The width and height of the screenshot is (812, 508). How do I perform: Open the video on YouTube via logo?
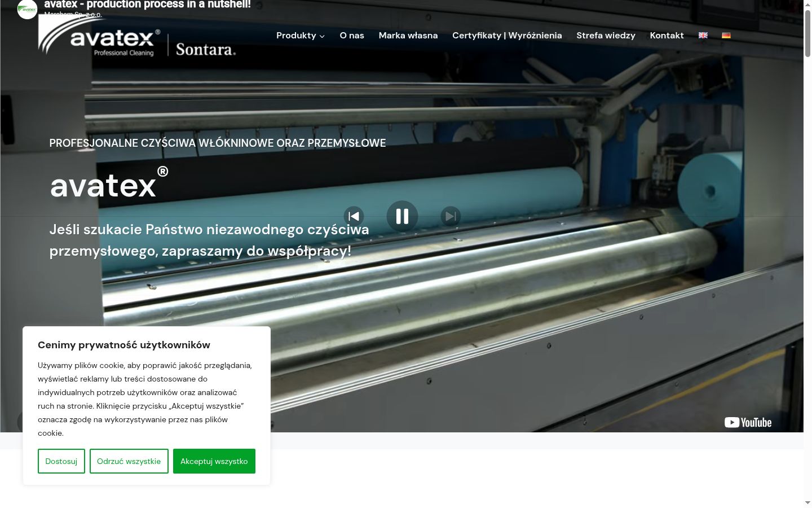point(748,422)
